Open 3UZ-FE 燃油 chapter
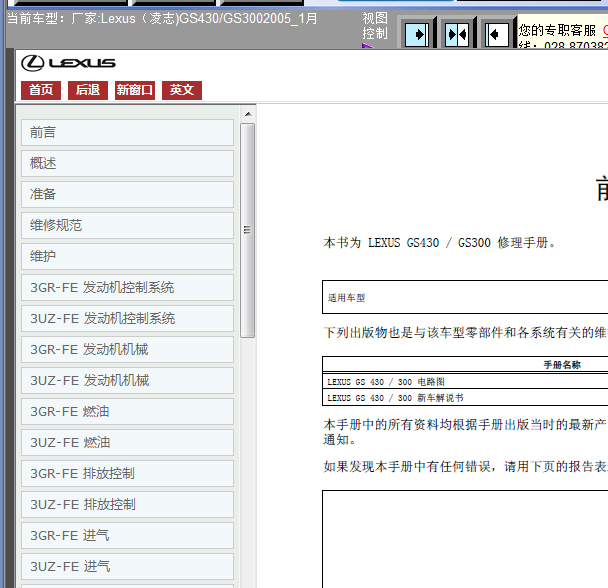608x588 pixels. point(128,443)
